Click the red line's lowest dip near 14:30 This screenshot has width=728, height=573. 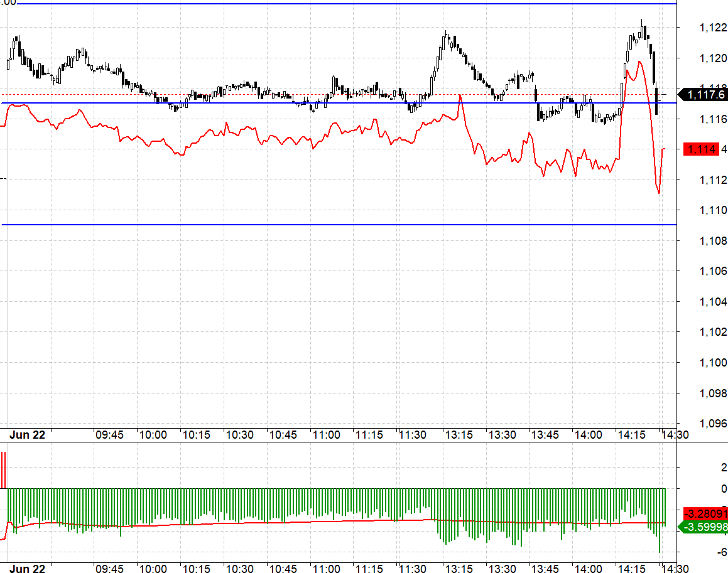point(659,191)
